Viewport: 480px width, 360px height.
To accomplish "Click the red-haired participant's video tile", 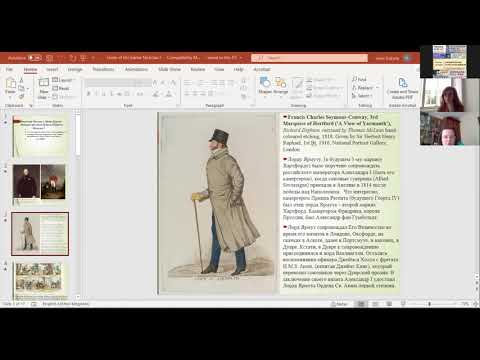I will [x=450, y=95].
